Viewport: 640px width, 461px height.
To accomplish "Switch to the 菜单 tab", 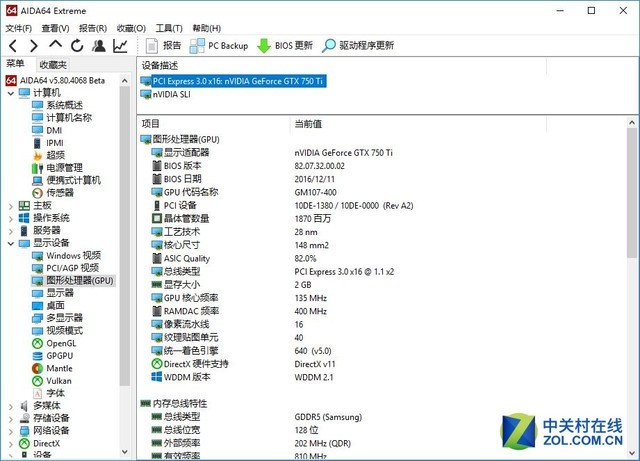I will (15, 63).
